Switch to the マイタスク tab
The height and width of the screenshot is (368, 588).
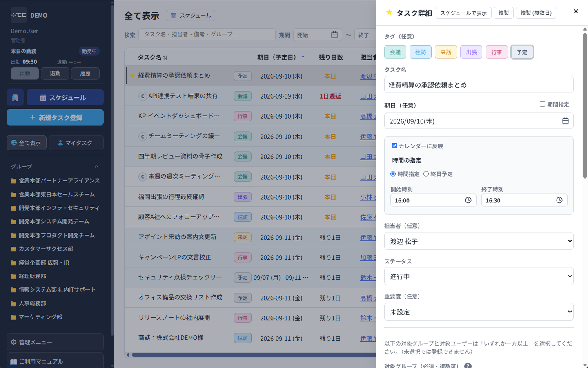[x=76, y=143]
